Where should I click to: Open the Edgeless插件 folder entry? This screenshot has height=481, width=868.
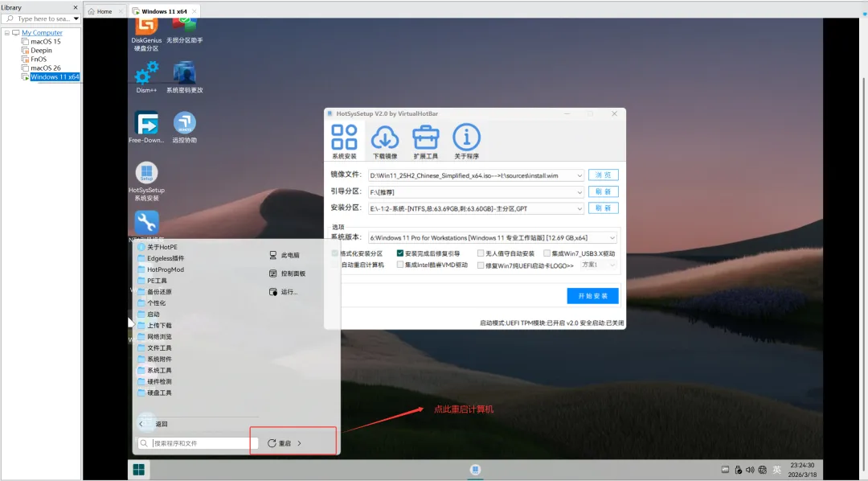(x=161, y=258)
